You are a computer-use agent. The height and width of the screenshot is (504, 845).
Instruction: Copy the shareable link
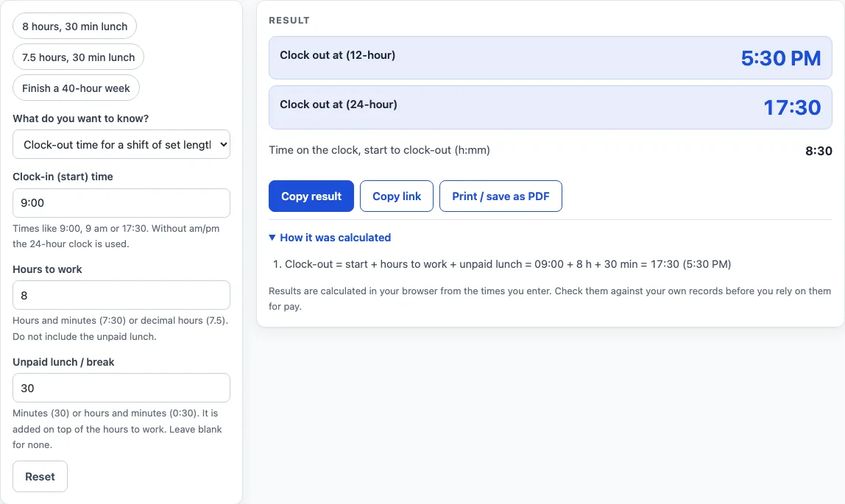[x=397, y=196]
